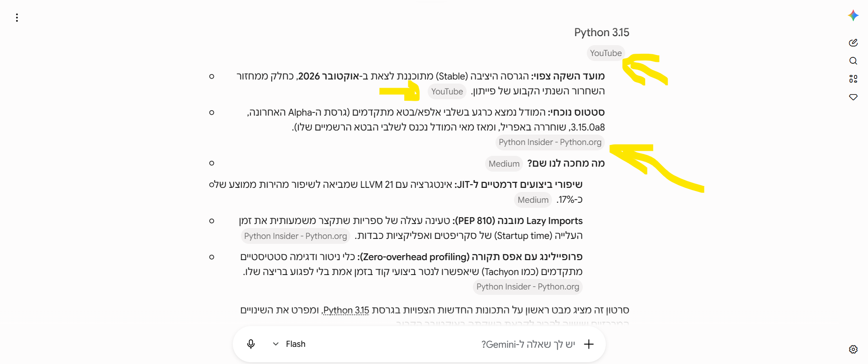
Task: Open search with magnifier icon
Action: pyautogui.click(x=853, y=61)
